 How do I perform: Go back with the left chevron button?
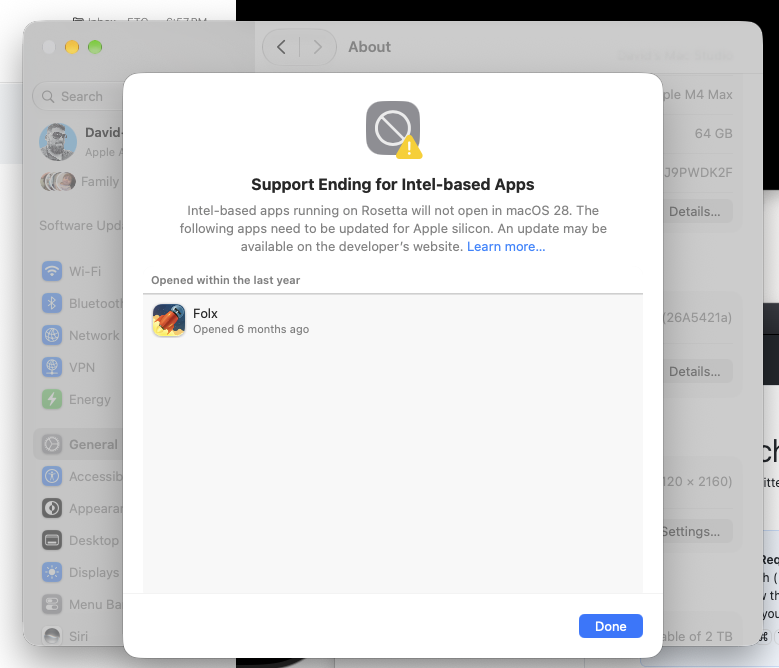pyautogui.click(x=281, y=47)
